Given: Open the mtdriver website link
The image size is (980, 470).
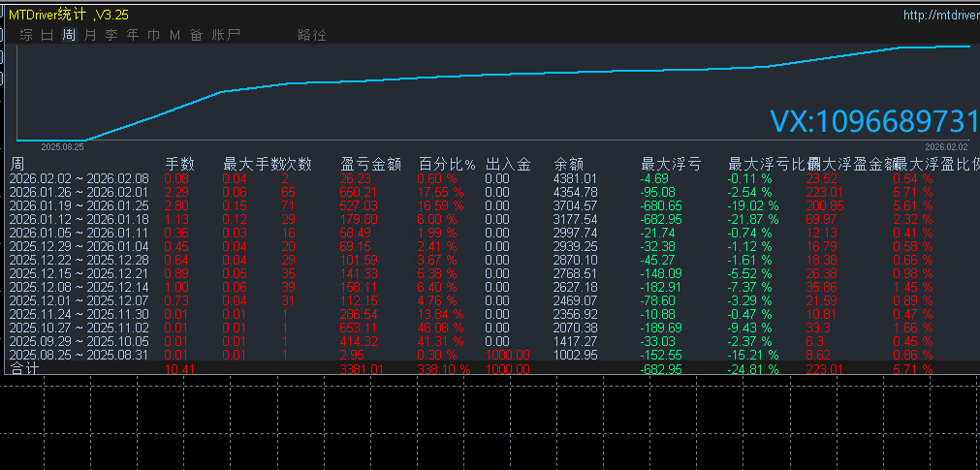Looking at the screenshot, I should pyautogui.click(x=939, y=15).
